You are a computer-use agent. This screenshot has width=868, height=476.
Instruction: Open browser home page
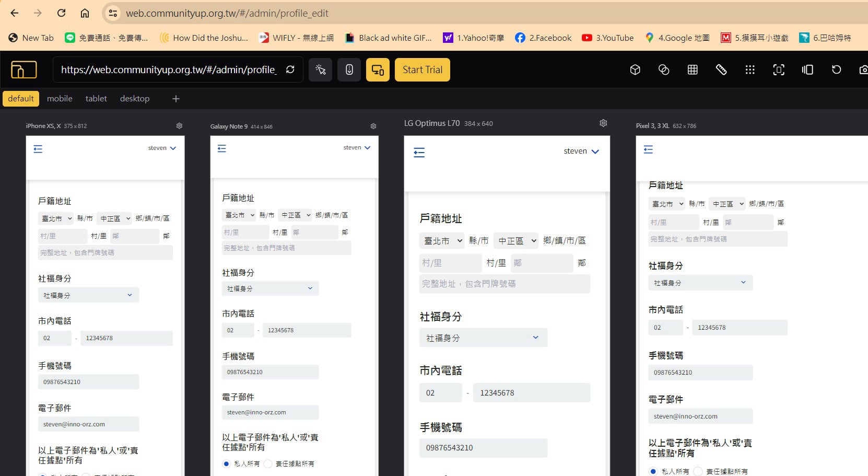[85, 13]
